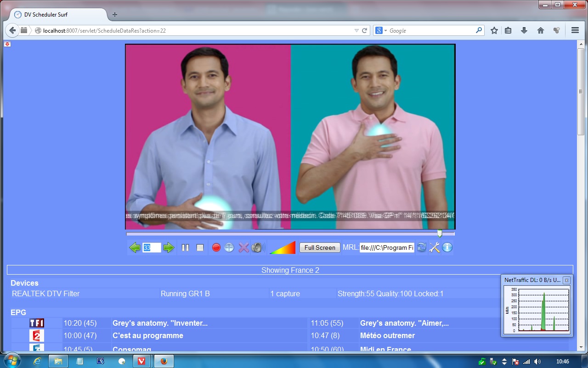
Task: Open the URL history dropdown arrow
Action: coord(356,31)
